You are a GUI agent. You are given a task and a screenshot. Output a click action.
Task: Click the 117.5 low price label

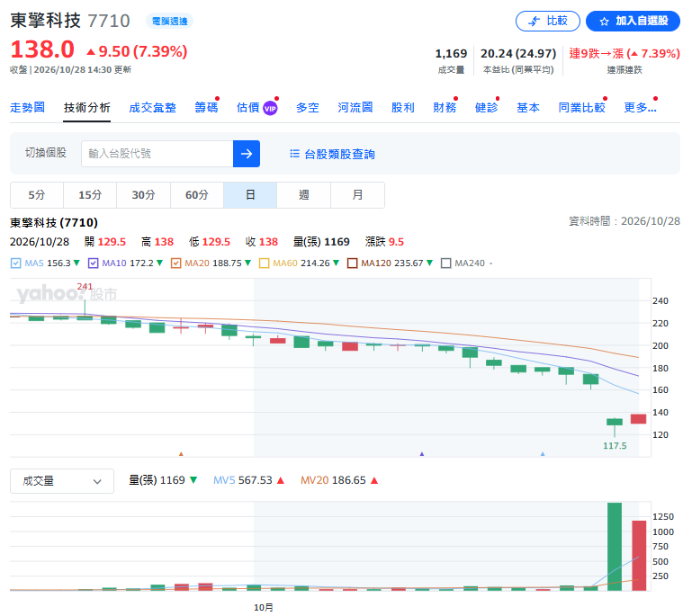pyautogui.click(x=615, y=446)
